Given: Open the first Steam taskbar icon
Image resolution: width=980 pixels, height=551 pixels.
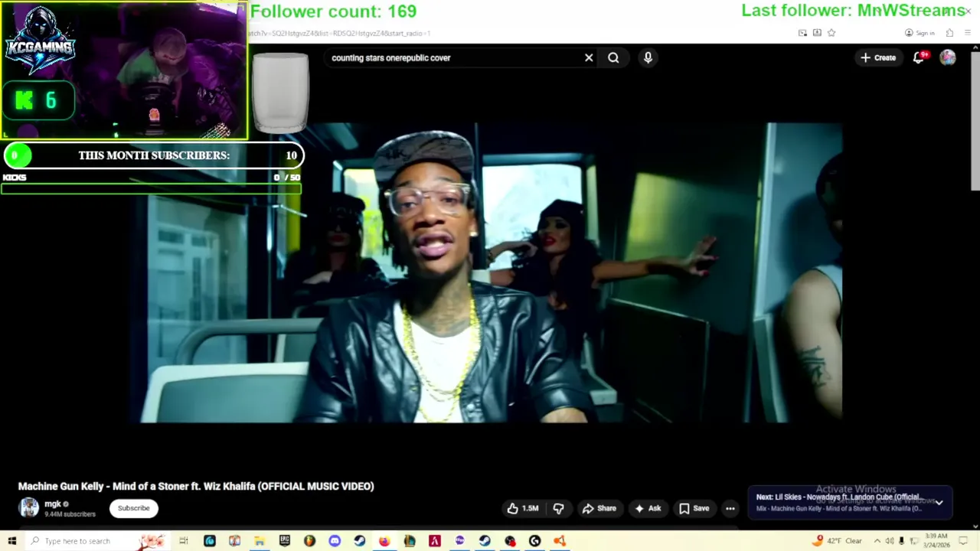Looking at the screenshot, I should pyautogui.click(x=359, y=541).
